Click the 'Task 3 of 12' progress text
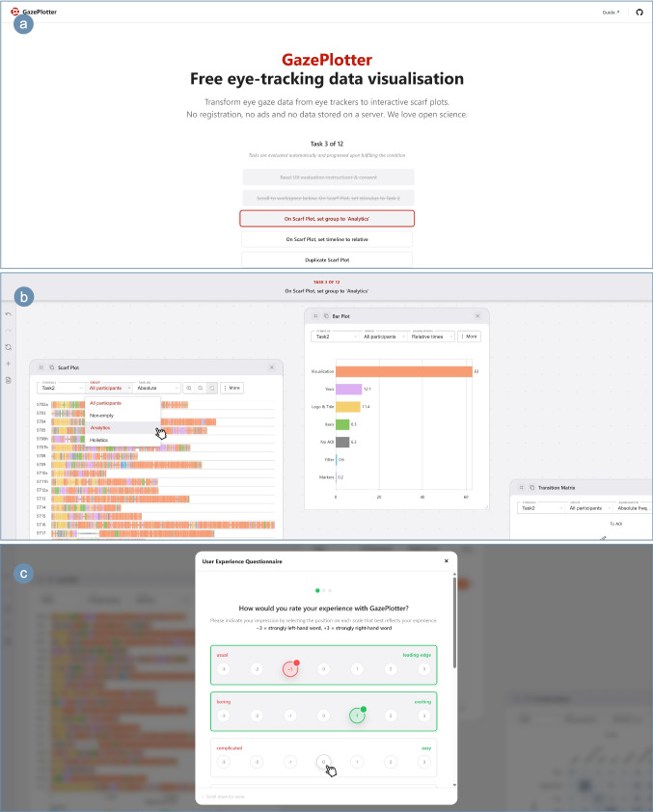The height and width of the screenshot is (812, 653). coord(327,144)
